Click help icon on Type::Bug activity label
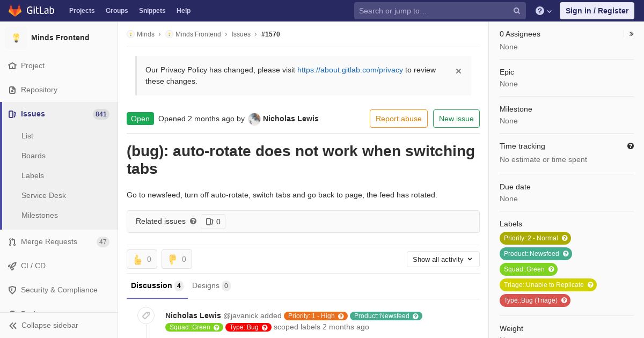 265,327
